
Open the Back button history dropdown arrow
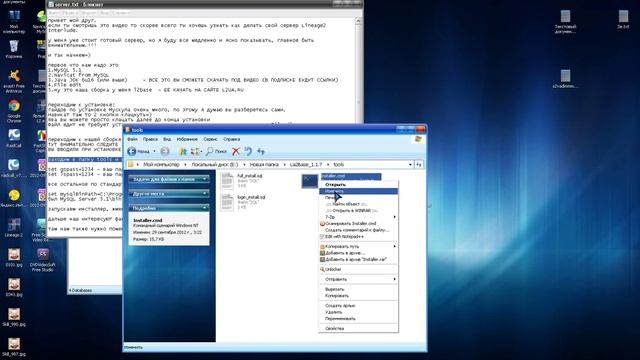(x=154, y=151)
